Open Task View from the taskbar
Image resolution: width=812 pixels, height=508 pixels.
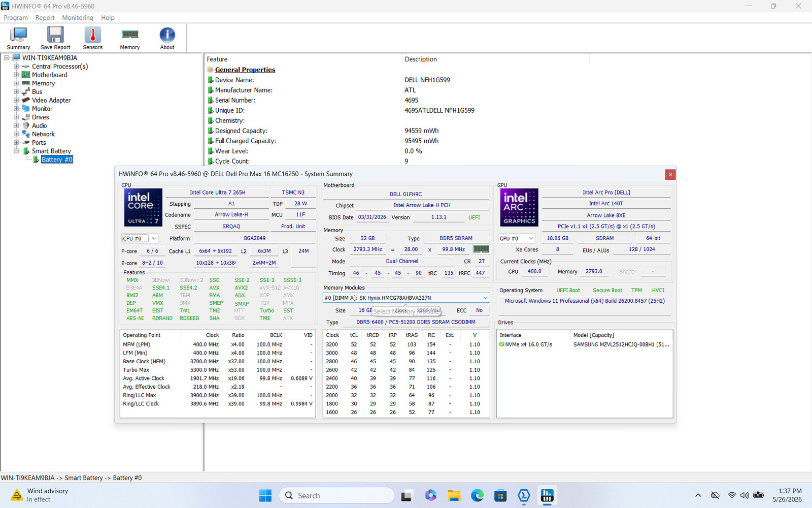click(x=407, y=496)
